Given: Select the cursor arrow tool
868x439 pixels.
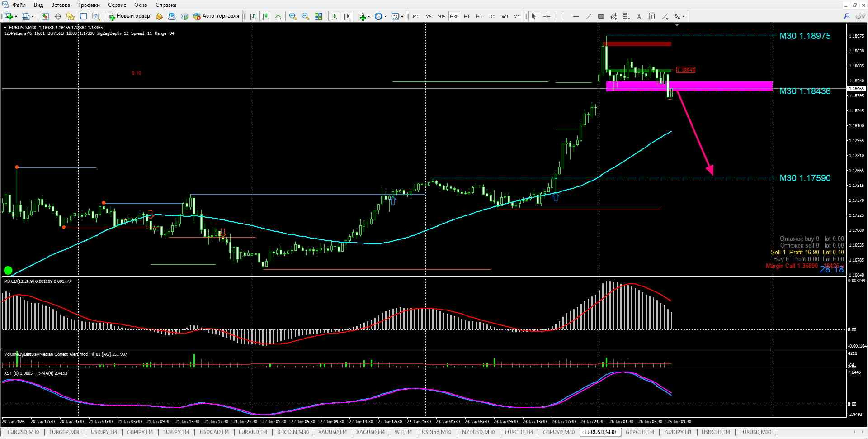Looking at the screenshot, I should click(534, 16).
